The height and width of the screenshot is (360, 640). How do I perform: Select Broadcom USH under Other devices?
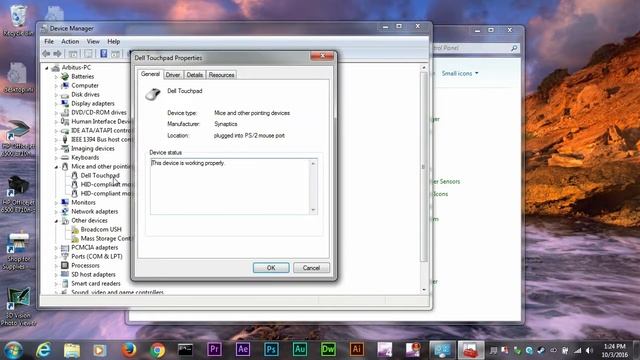coord(101,229)
